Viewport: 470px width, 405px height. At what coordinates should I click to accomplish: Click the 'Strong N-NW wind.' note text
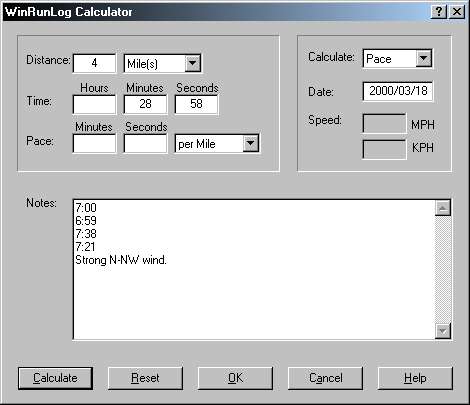pos(121,260)
